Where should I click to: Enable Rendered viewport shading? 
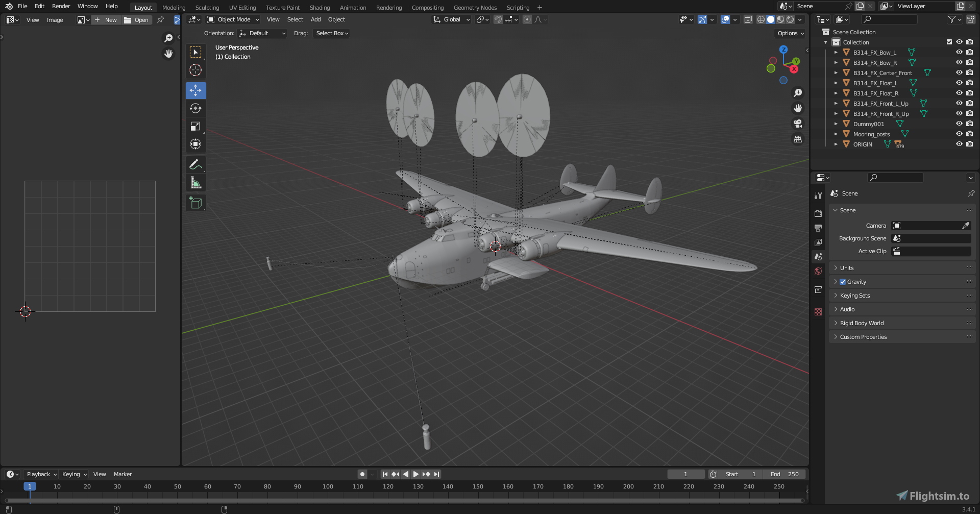point(791,19)
